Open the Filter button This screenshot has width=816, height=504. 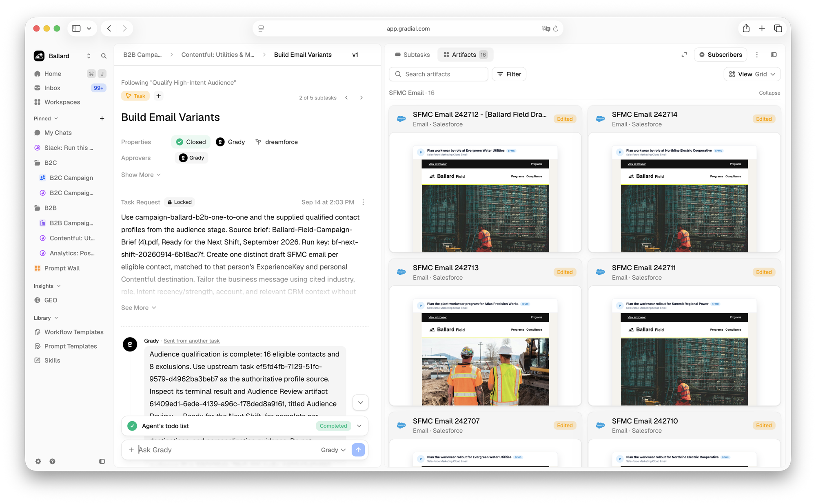pyautogui.click(x=509, y=74)
